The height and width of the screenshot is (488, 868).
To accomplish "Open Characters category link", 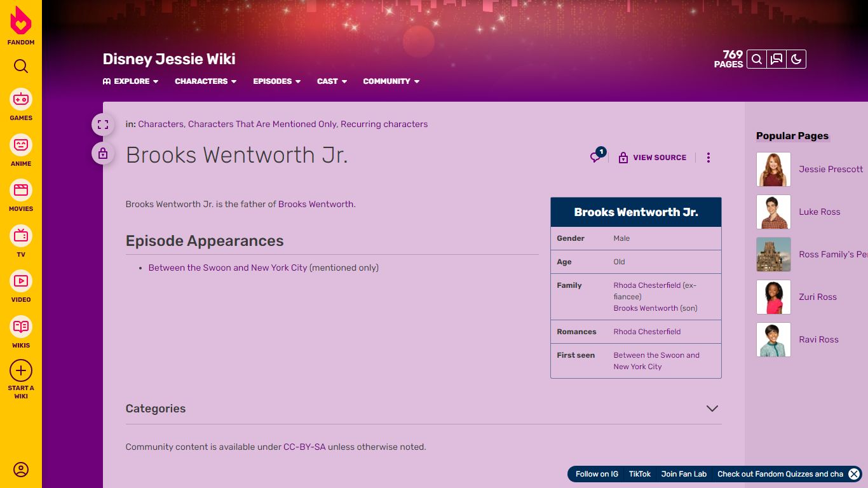I will pyautogui.click(x=161, y=125).
